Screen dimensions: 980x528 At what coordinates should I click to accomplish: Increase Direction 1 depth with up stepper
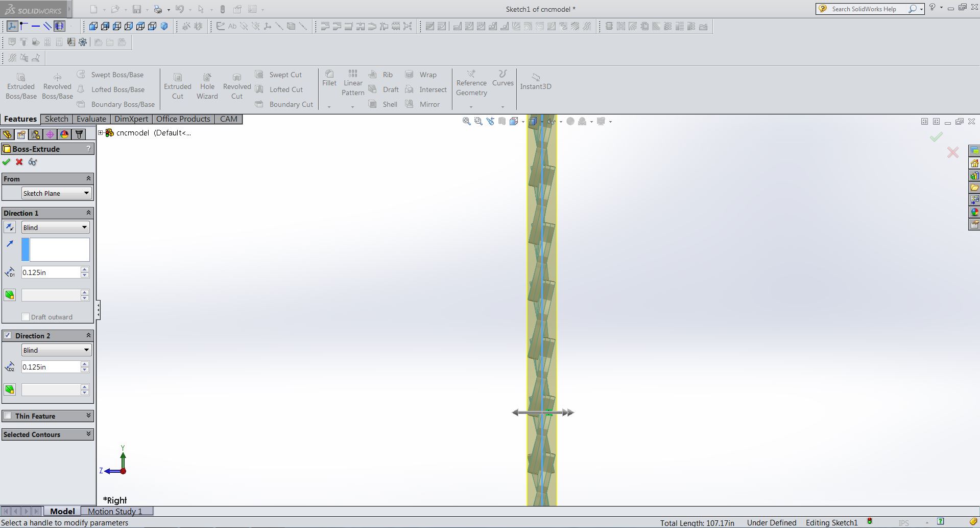coord(84,269)
